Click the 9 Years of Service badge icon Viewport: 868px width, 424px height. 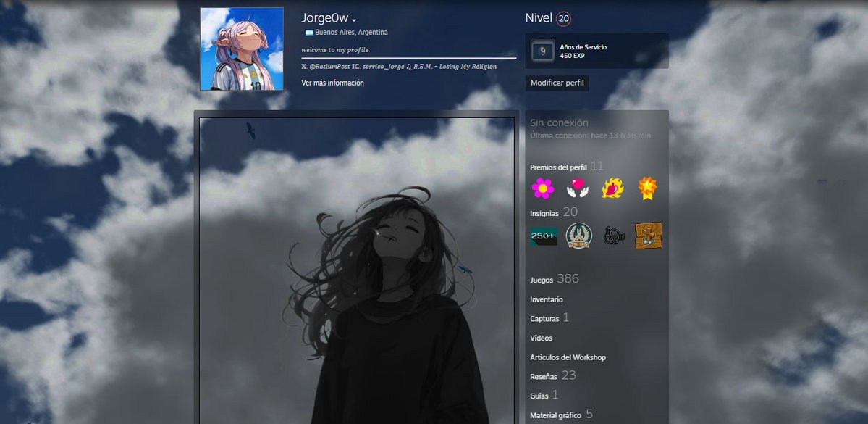point(542,51)
